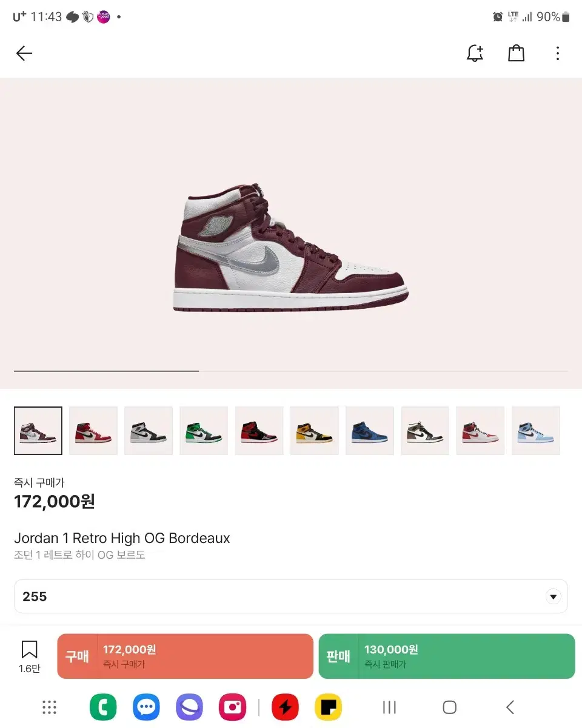This screenshot has height=728, width=582.
Task: Open the Instagram app from the dock
Action: (232, 707)
